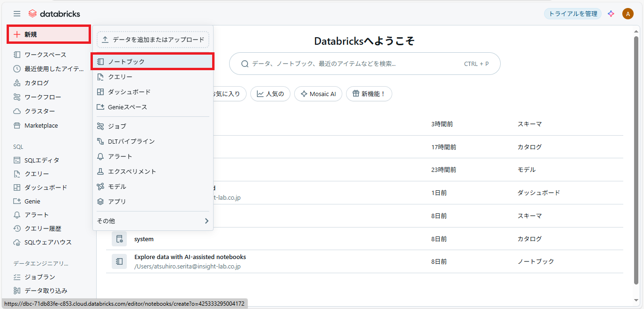Select DLTパイプライン from the new menu
This screenshot has width=644, height=309.
point(153,141)
